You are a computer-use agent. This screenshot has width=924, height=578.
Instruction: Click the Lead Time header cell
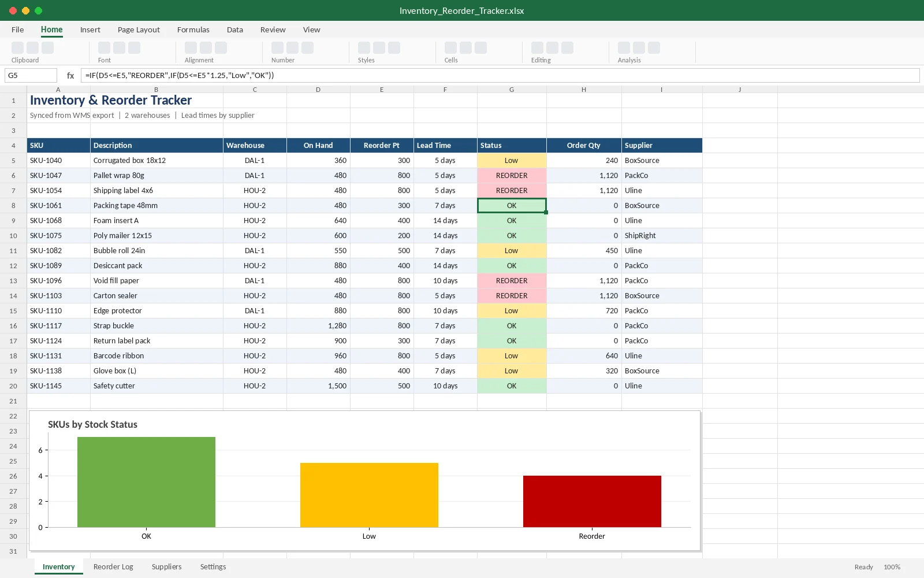pos(445,146)
